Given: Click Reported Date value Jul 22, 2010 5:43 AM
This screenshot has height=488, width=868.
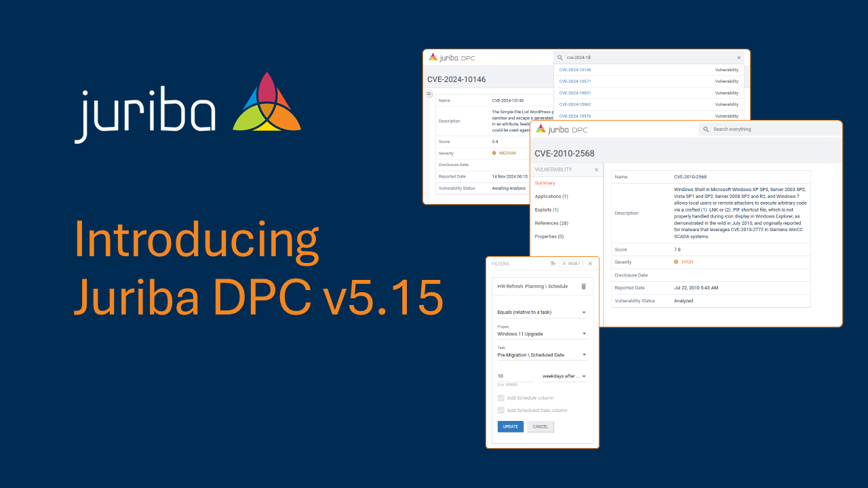Looking at the screenshot, I should coord(696,287).
